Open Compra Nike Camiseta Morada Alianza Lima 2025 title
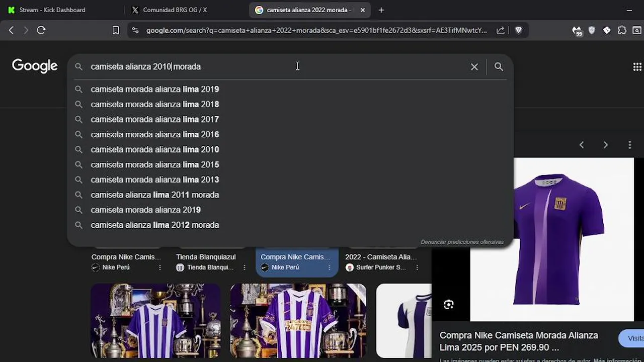This screenshot has height=362, width=644. (519, 341)
